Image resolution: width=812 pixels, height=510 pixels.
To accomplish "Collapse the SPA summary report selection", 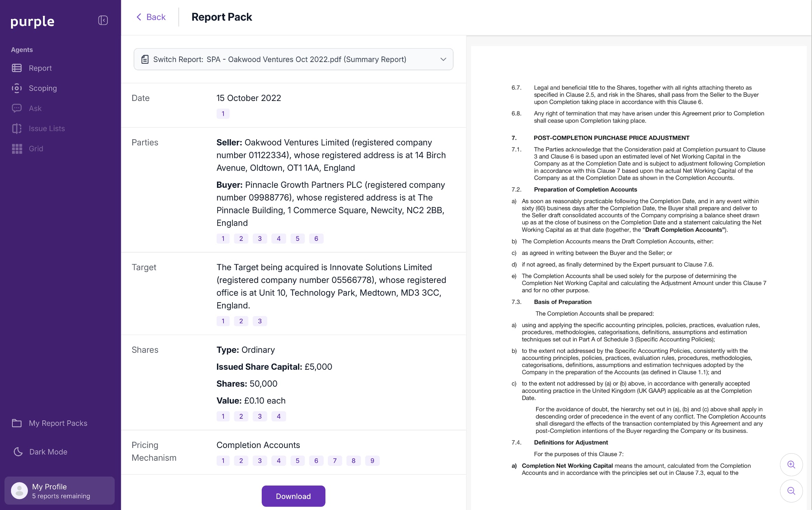I will point(444,59).
